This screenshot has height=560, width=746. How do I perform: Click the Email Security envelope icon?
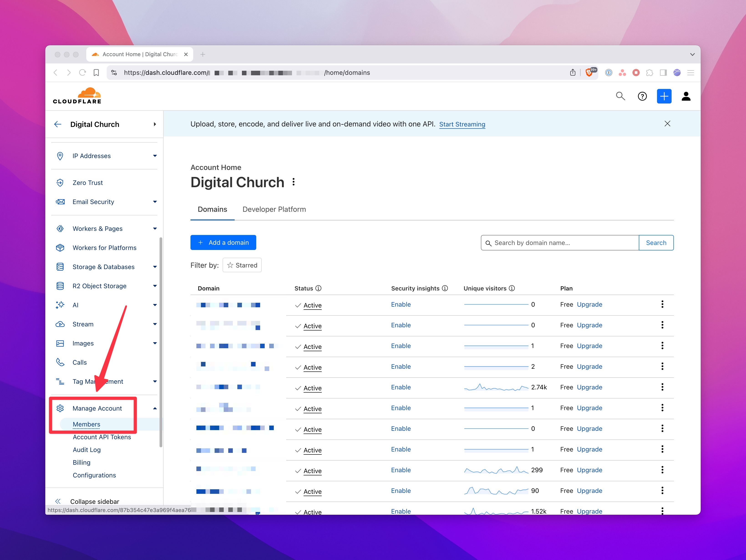coord(60,202)
